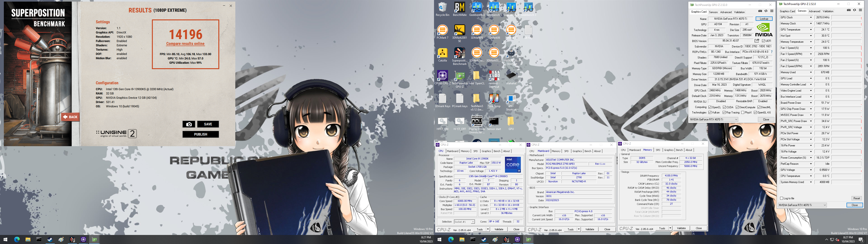Open the BenchMate desktop shortcut

460,9
